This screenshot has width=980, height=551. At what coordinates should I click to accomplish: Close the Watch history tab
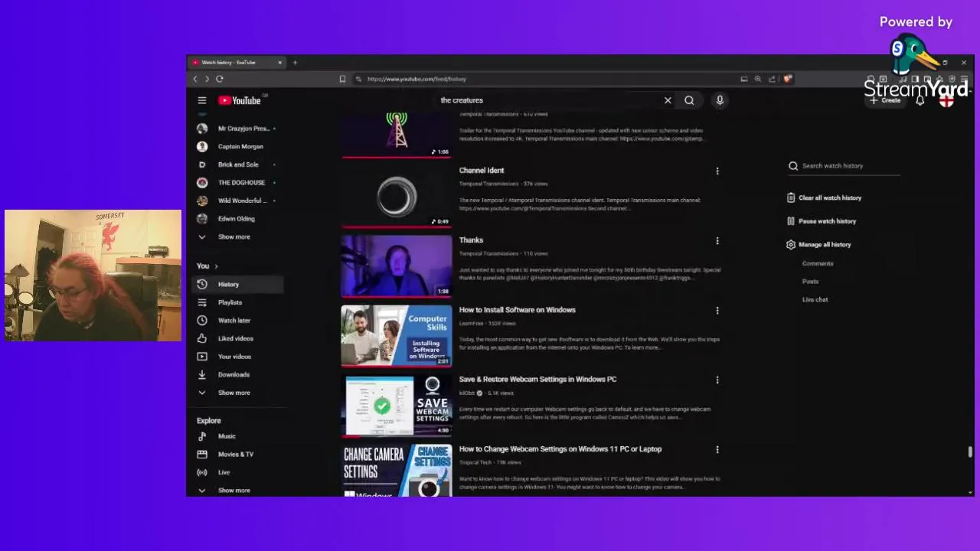(279, 63)
